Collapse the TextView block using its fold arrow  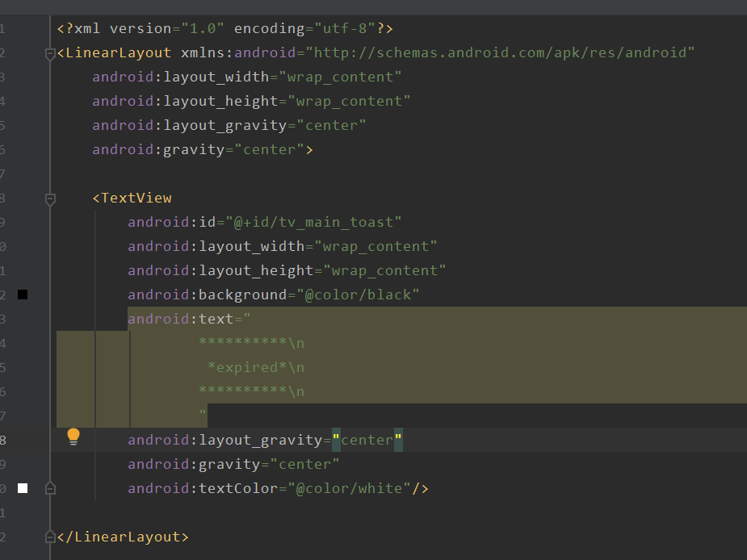[49, 197]
